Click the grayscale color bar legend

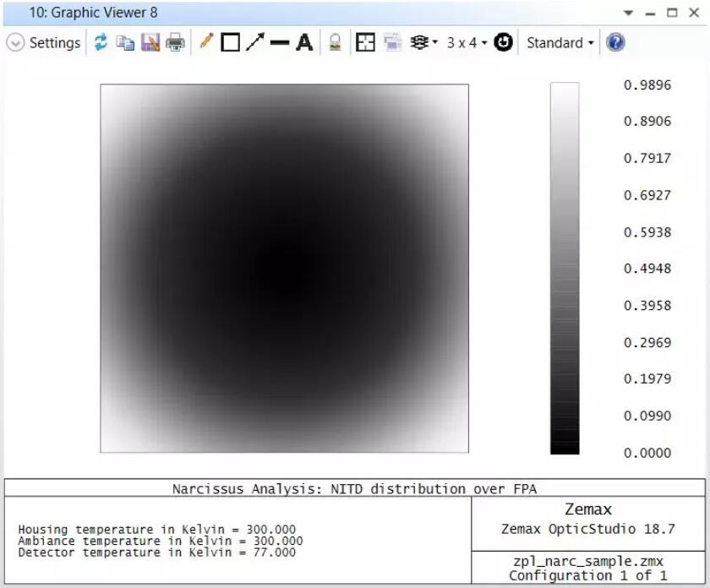tap(565, 268)
